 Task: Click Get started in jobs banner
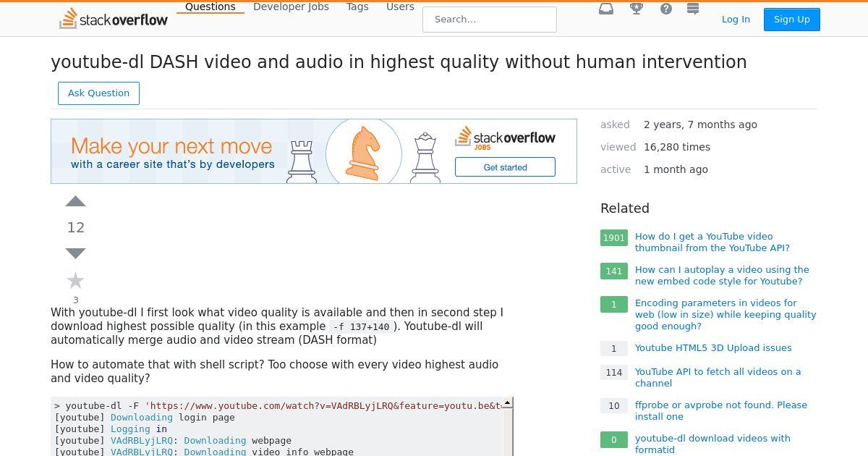pyautogui.click(x=505, y=167)
